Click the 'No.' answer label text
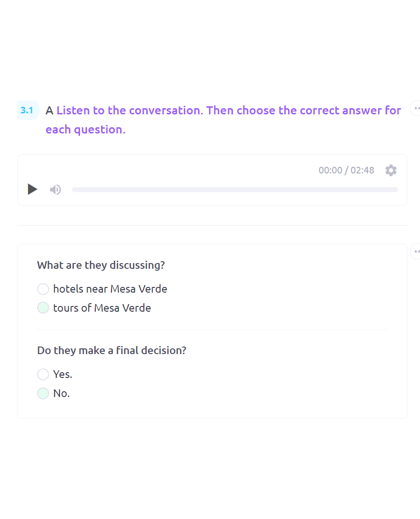Image resolution: width=420 pixels, height=519 pixels. [61, 393]
